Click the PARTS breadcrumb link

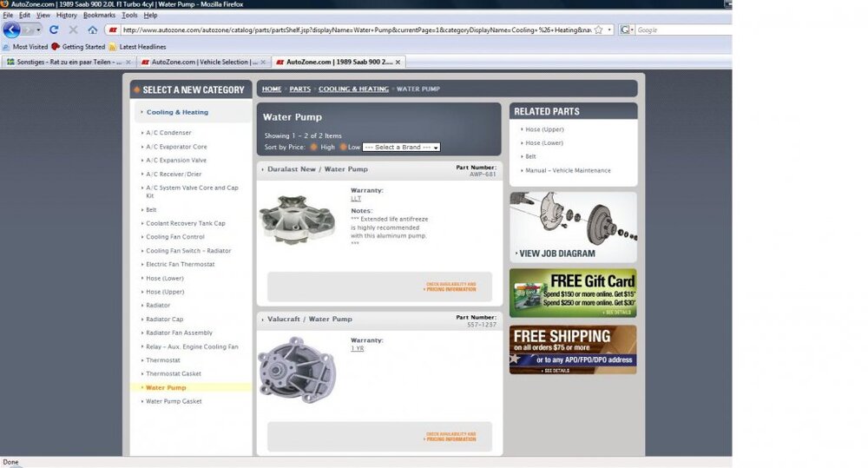click(300, 89)
